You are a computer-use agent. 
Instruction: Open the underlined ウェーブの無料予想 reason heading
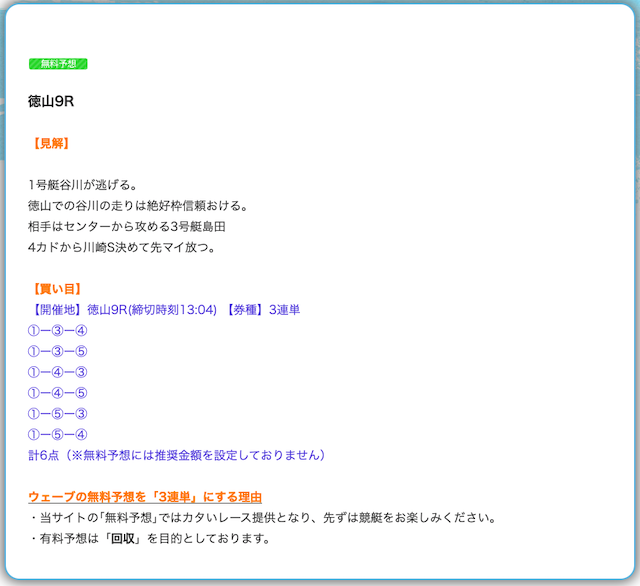(145, 497)
